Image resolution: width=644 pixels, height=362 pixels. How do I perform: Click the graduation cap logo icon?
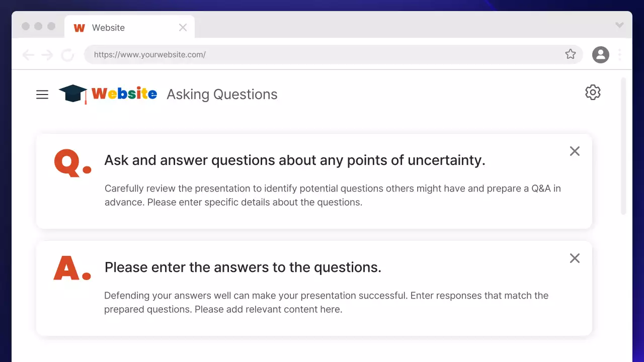(x=73, y=94)
